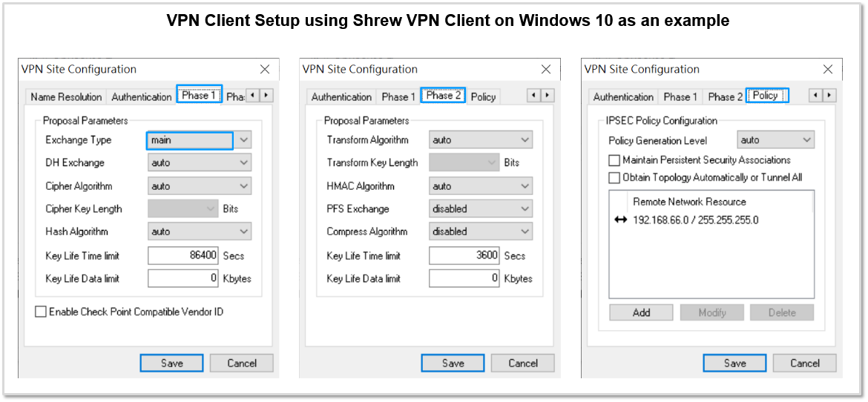Screen dimensions: 868x402
Task: Select Policy tab in Phase 2 window
Action: pyautogui.click(x=483, y=97)
